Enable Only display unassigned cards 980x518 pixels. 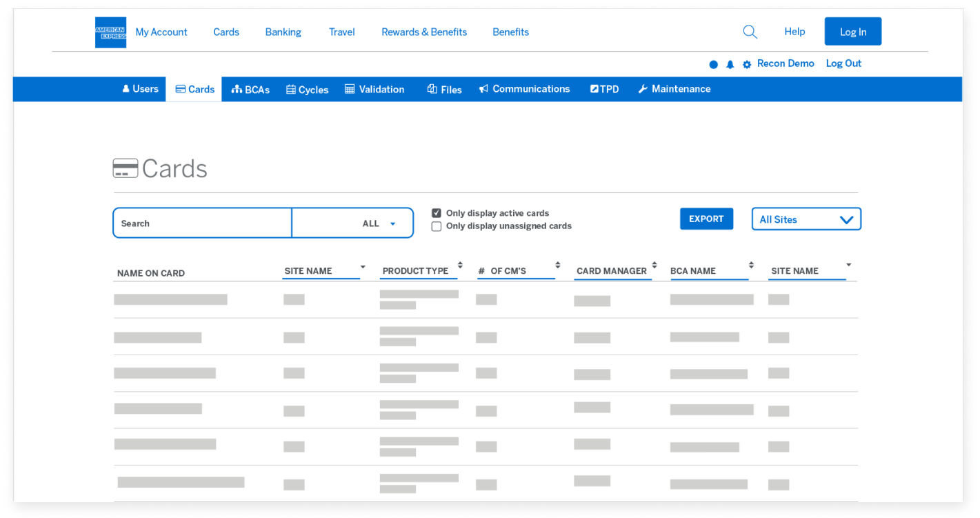point(437,226)
